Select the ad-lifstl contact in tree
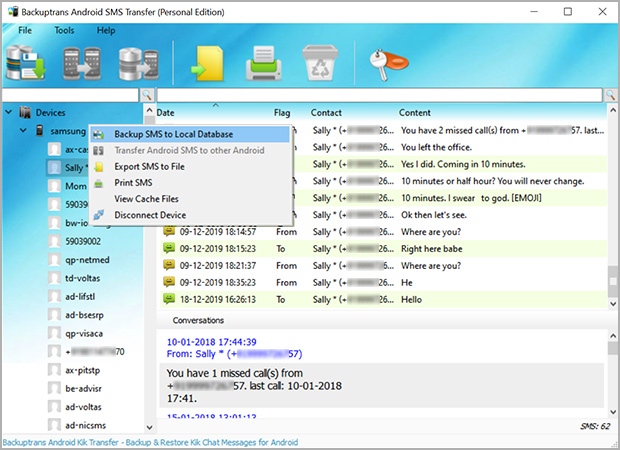Image resolution: width=620 pixels, height=450 pixels. click(79, 297)
